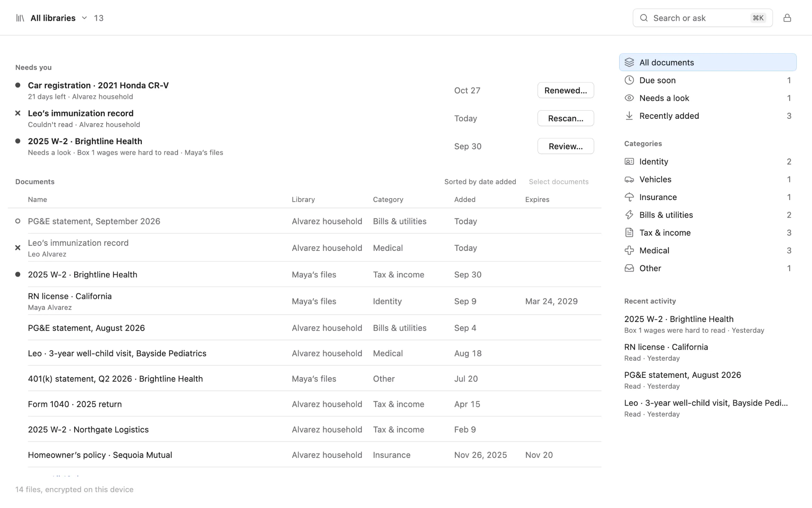Click the magnifier icon in the search box

(644, 18)
